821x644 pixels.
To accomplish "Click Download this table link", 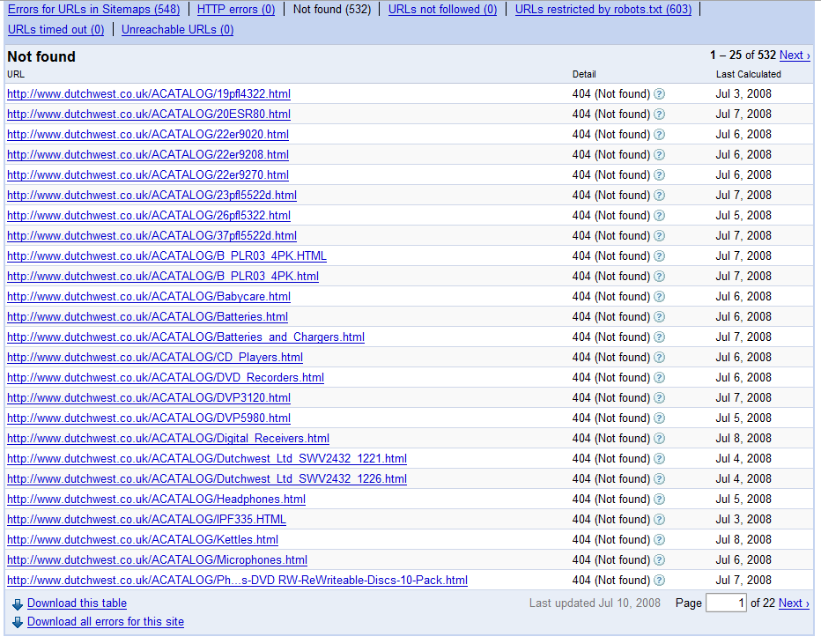I will [x=77, y=603].
